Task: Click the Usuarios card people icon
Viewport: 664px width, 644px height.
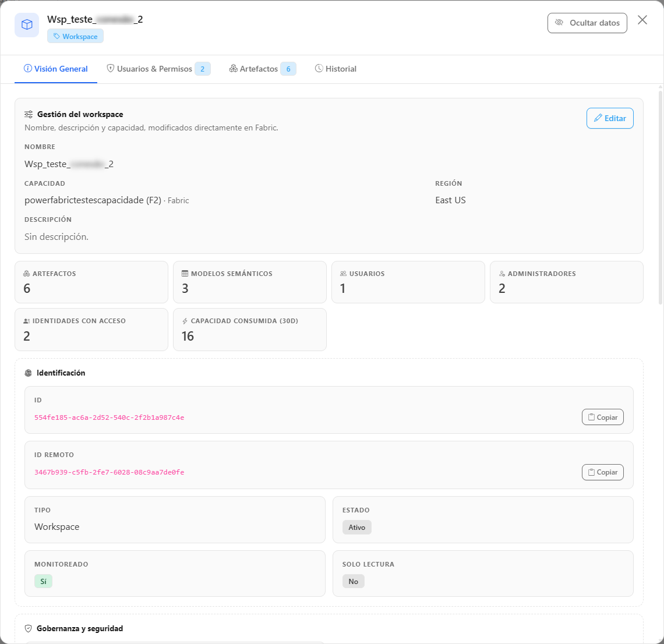Action: click(x=343, y=274)
